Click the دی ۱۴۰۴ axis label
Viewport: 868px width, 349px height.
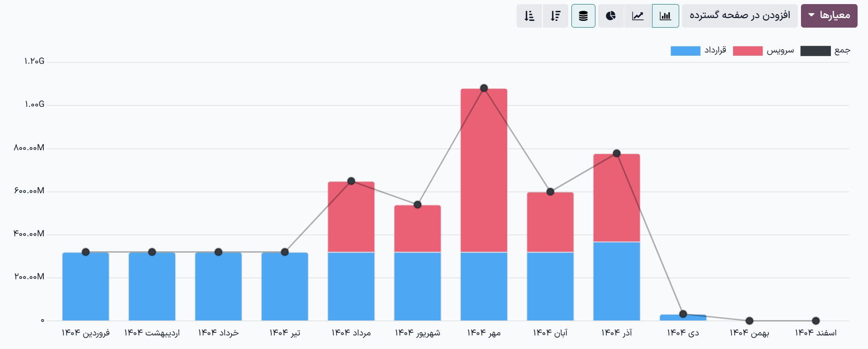click(x=683, y=333)
